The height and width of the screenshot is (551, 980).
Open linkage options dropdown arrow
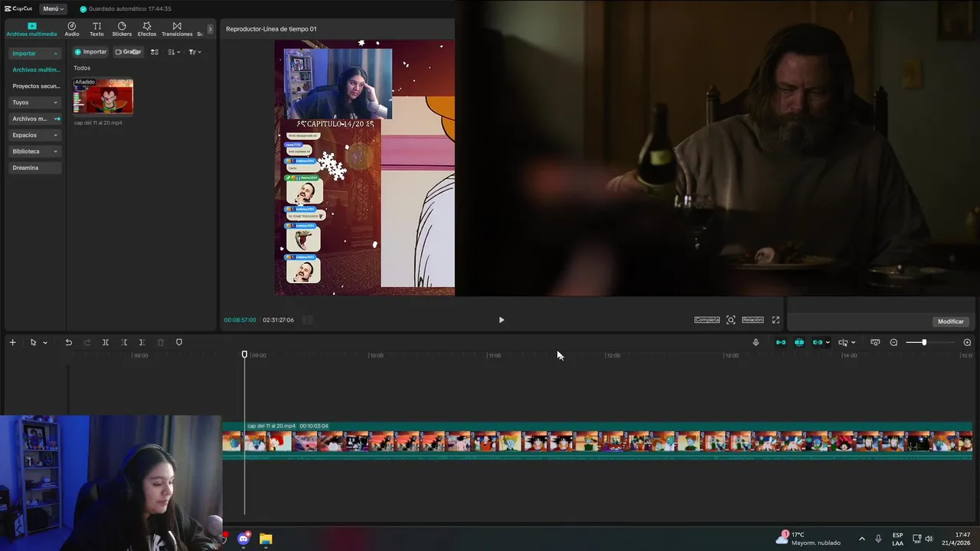click(828, 343)
